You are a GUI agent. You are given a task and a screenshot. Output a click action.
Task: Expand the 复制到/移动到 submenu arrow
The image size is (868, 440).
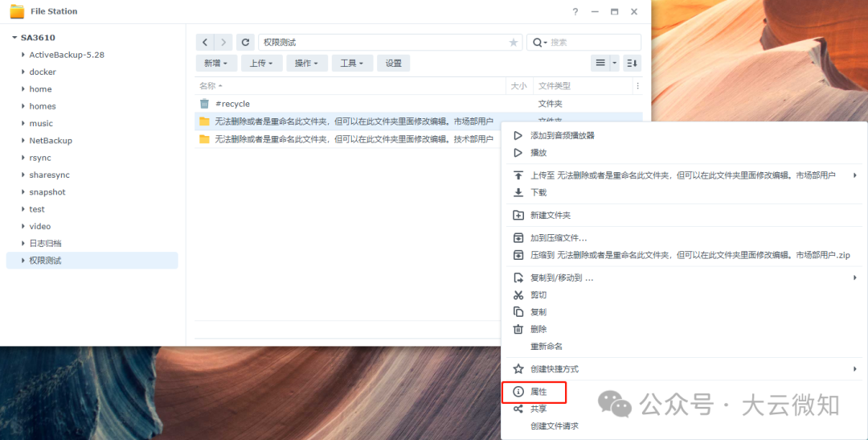[x=854, y=278]
